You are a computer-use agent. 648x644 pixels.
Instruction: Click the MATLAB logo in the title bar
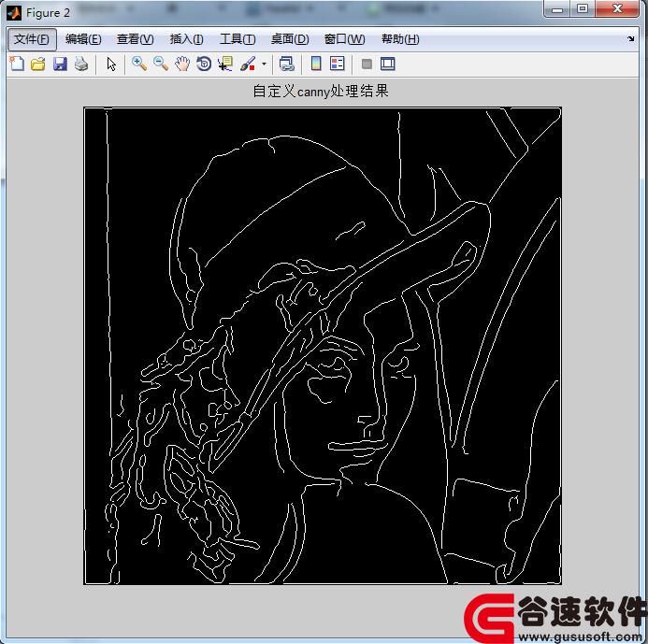coord(14,13)
